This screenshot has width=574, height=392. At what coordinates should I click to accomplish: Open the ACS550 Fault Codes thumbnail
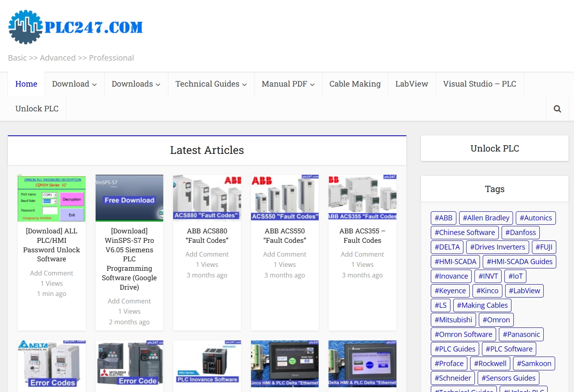pyautogui.click(x=285, y=197)
